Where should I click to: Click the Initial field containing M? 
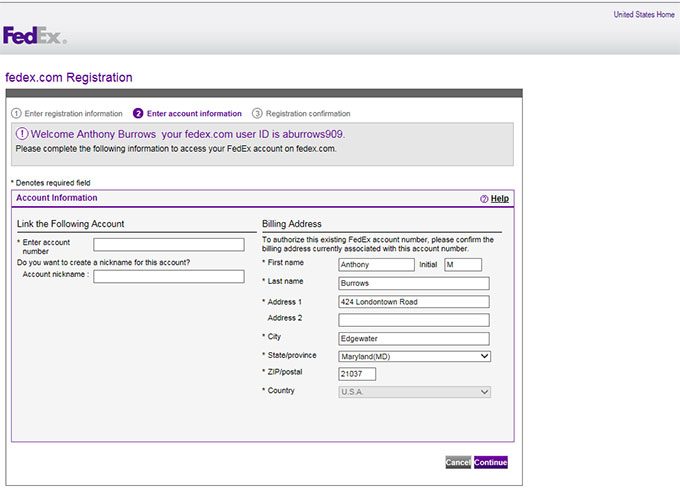tap(463, 265)
